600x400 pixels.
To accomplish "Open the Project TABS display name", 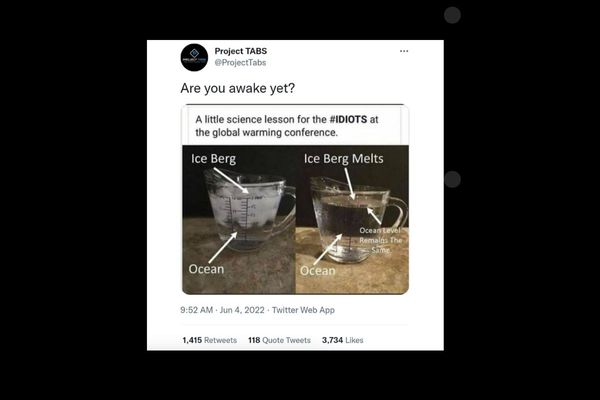I will (x=241, y=51).
